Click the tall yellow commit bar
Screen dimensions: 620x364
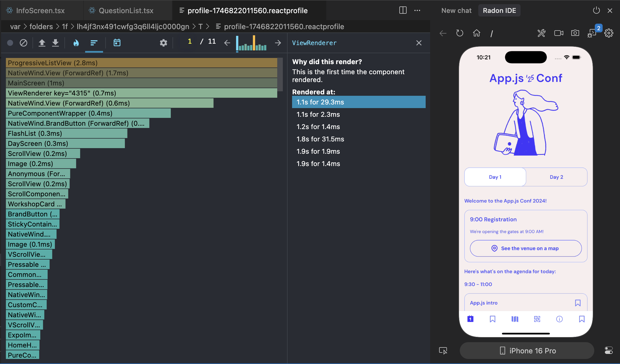pos(254,43)
